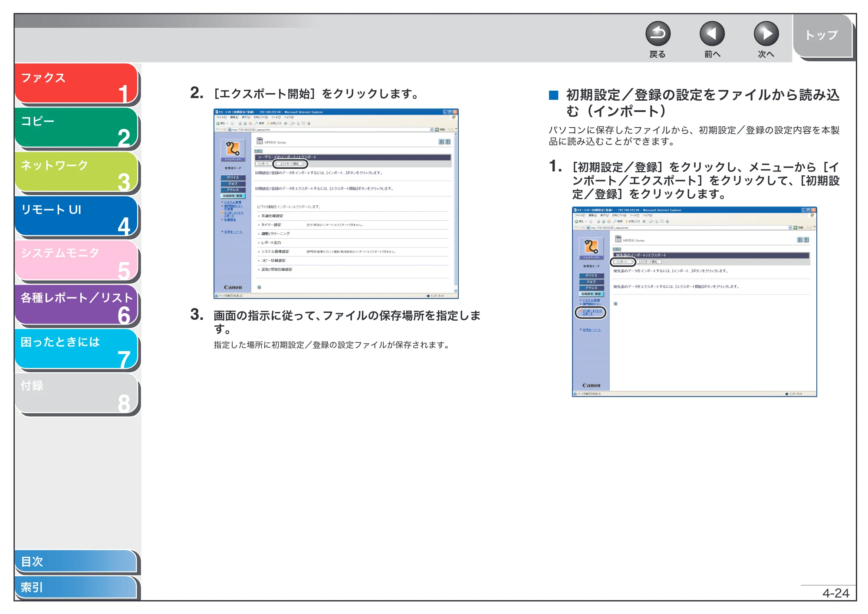Click help question icon in right screenshot
This screenshot has width=868, height=614.
coord(806,240)
